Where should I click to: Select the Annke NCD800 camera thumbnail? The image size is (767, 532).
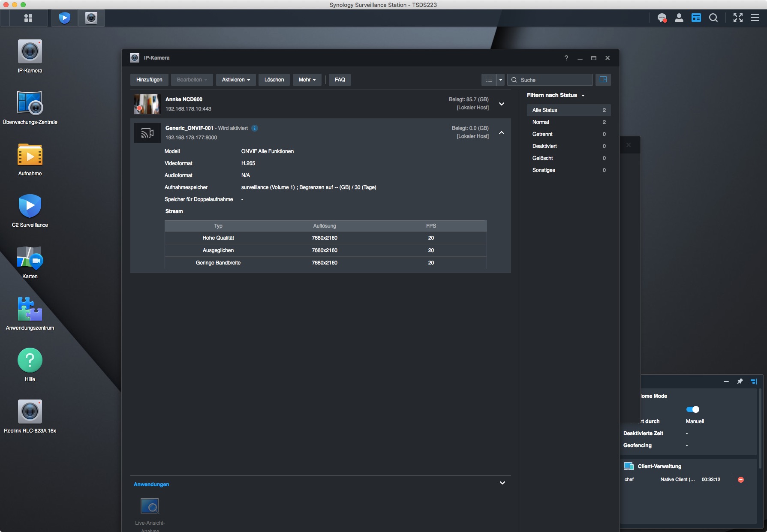[x=147, y=104]
